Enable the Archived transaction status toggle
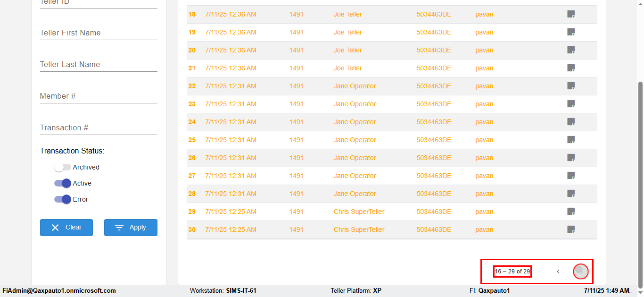The width and height of the screenshot is (644, 297). 63,167
